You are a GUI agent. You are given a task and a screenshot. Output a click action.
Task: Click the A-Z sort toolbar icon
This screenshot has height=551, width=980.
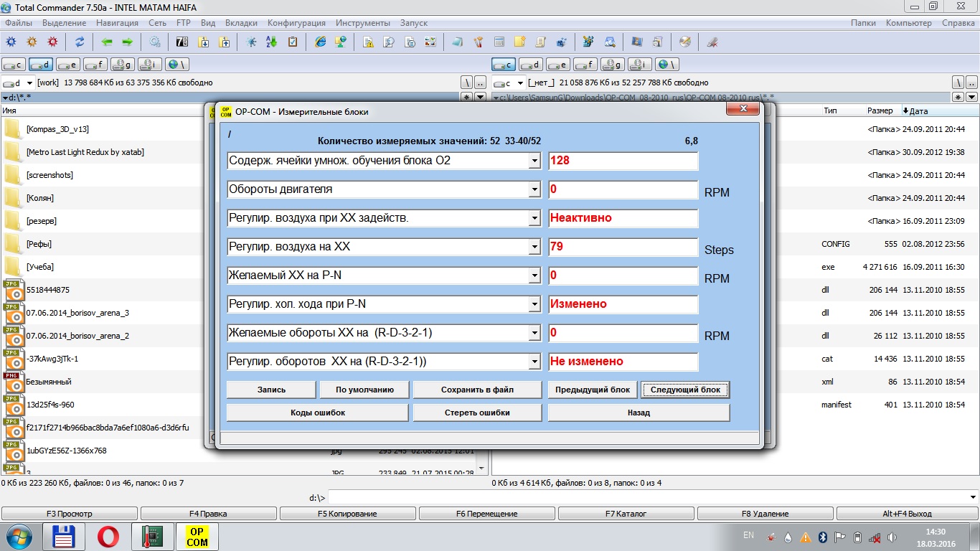pyautogui.click(x=272, y=42)
